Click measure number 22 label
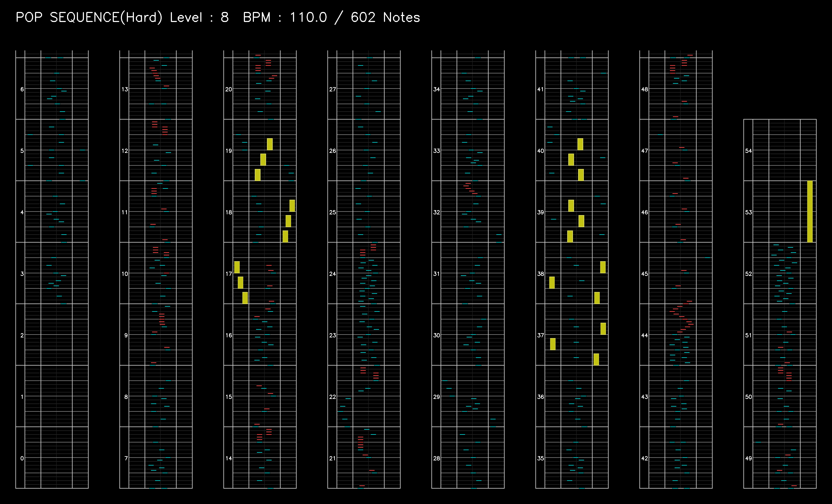832x504 pixels. (x=333, y=397)
